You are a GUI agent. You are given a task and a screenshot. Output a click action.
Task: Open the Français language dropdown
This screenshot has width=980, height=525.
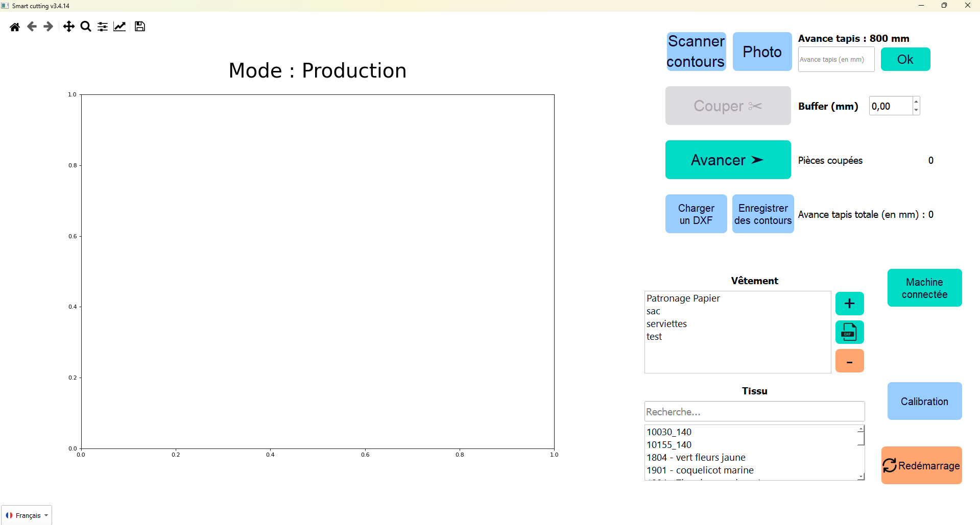[27, 515]
